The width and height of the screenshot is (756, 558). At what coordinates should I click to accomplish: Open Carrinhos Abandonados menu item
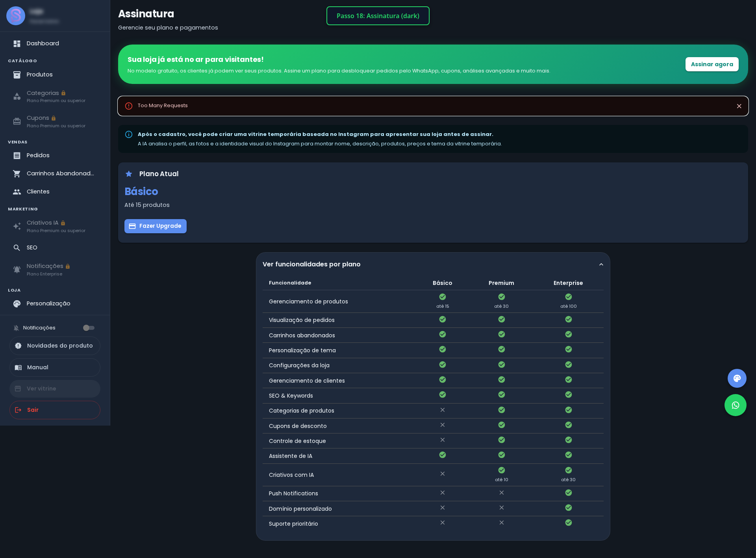point(55,174)
